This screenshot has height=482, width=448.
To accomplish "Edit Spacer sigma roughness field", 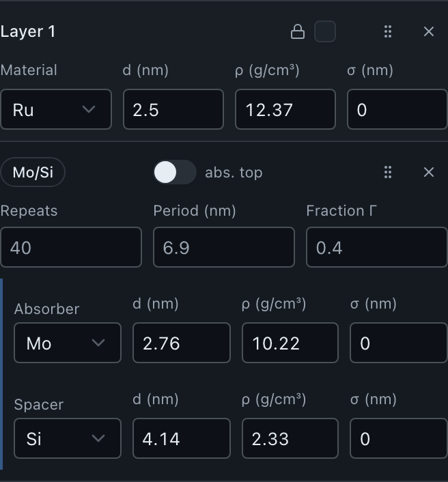I will click(x=399, y=438).
